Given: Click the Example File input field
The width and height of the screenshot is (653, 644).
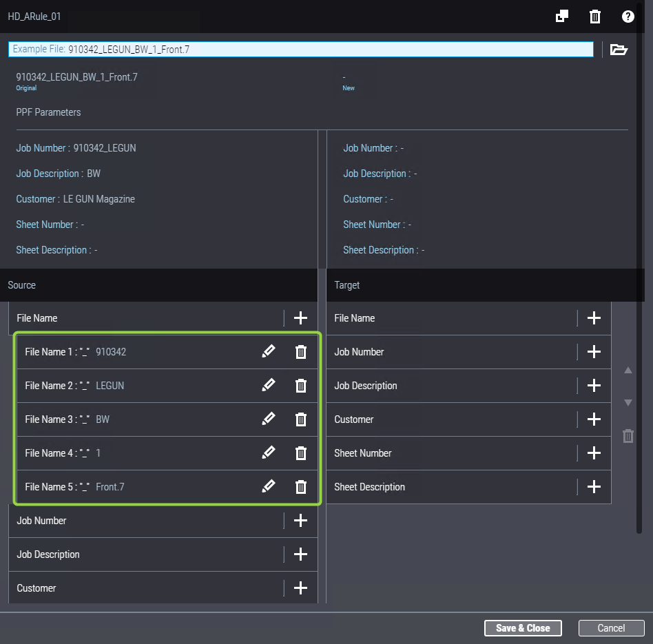Looking at the screenshot, I should click(x=300, y=50).
